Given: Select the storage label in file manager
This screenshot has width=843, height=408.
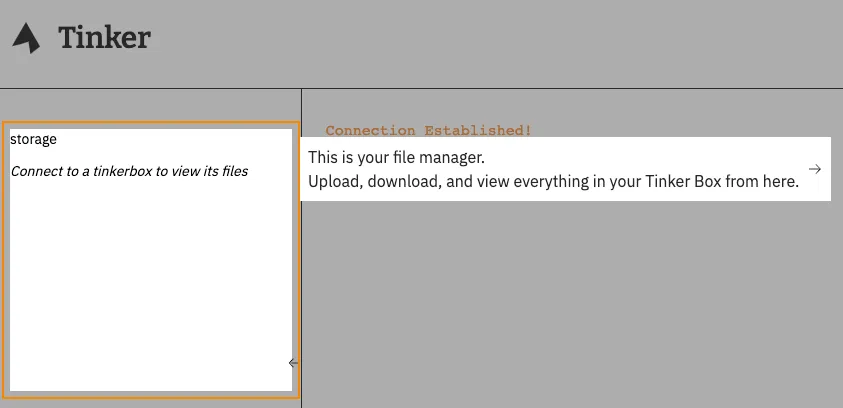Looking at the screenshot, I should pyautogui.click(x=33, y=139).
